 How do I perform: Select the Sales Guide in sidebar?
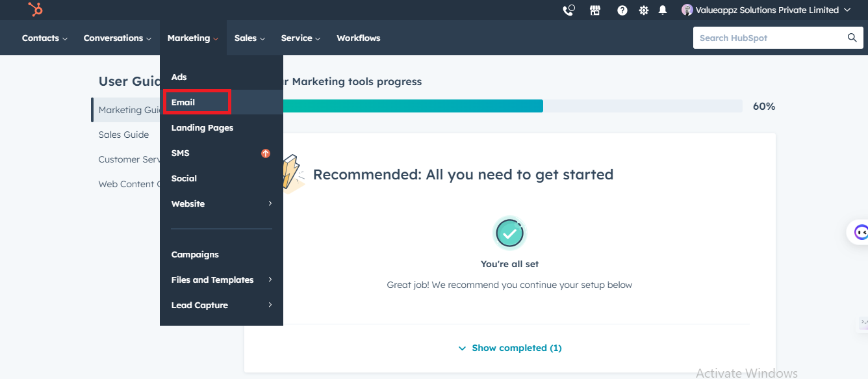click(x=123, y=135)
